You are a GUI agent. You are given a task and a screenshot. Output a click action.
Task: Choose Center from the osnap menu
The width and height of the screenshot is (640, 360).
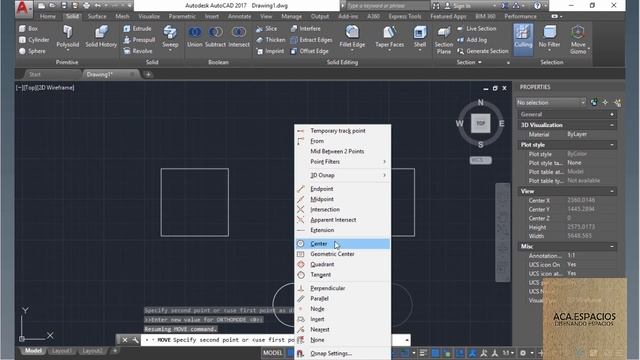342,244
